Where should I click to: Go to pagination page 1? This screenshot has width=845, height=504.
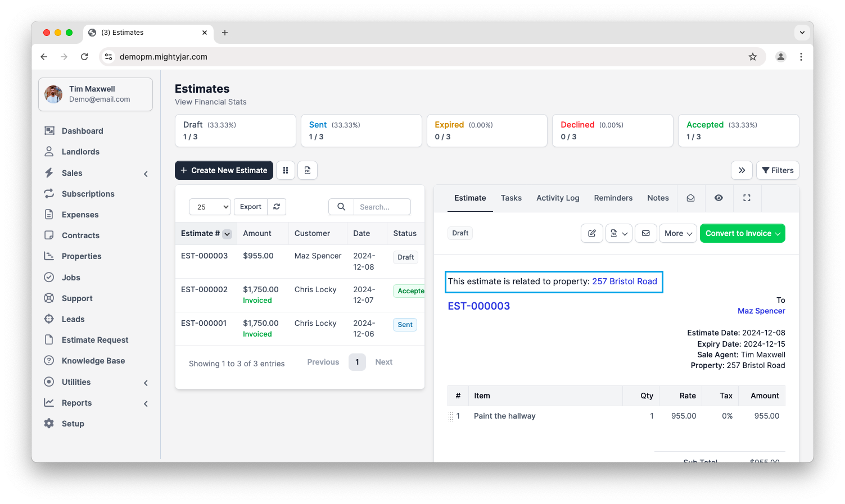click(357, 362)
